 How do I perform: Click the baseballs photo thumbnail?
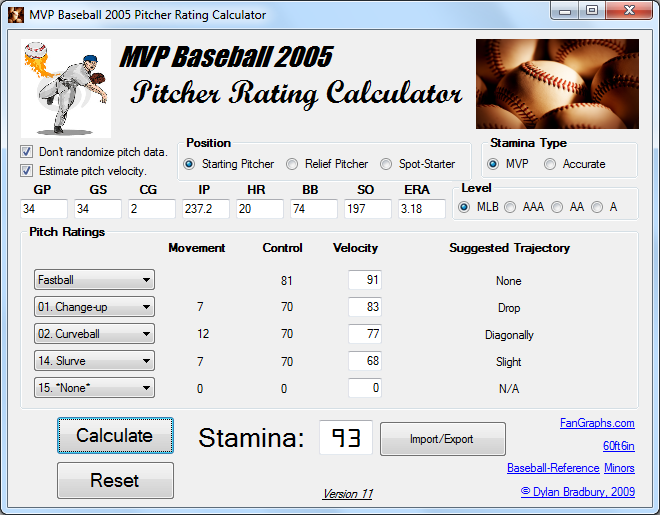(557, 84)
